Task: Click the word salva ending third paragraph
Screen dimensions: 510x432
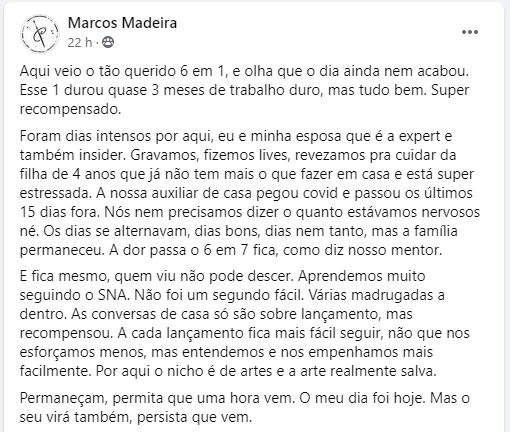Action: pyautogui.click(x=418, y=371)
